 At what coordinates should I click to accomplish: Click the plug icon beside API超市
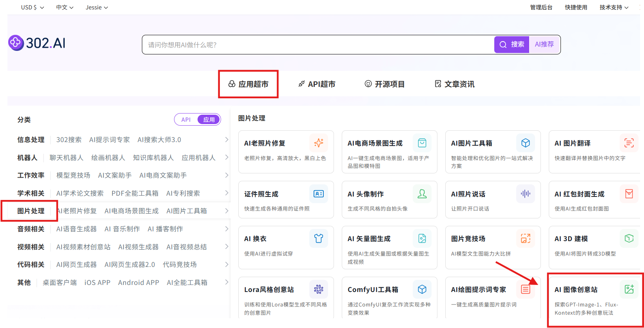pos(301,84)
